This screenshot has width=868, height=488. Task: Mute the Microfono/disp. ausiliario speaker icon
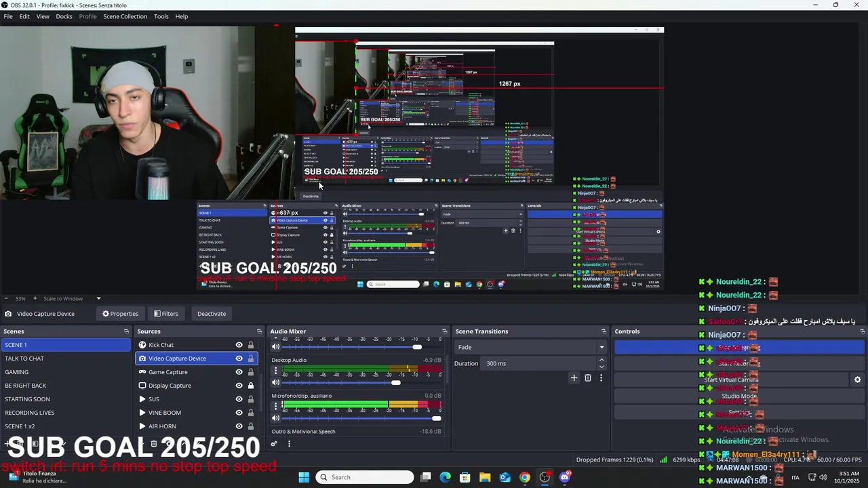(275, 418)
